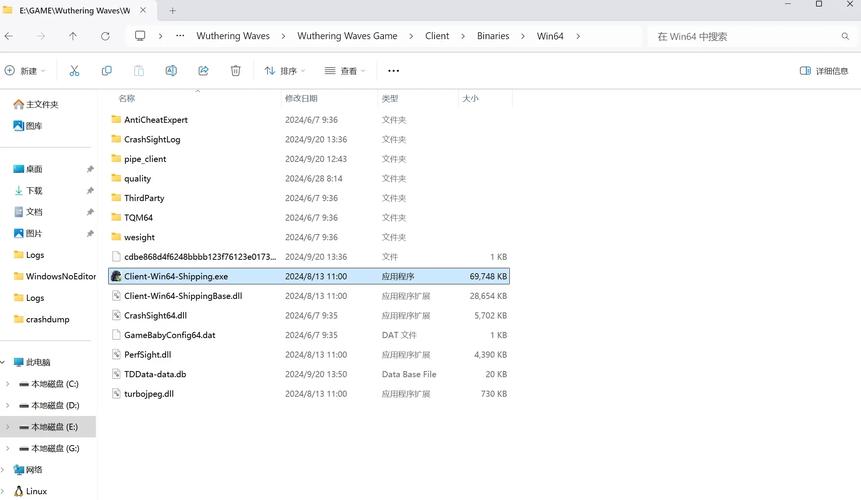Collapse the 此电脑 This PC node
Screen dimensions: 861x500
(3, 362)
